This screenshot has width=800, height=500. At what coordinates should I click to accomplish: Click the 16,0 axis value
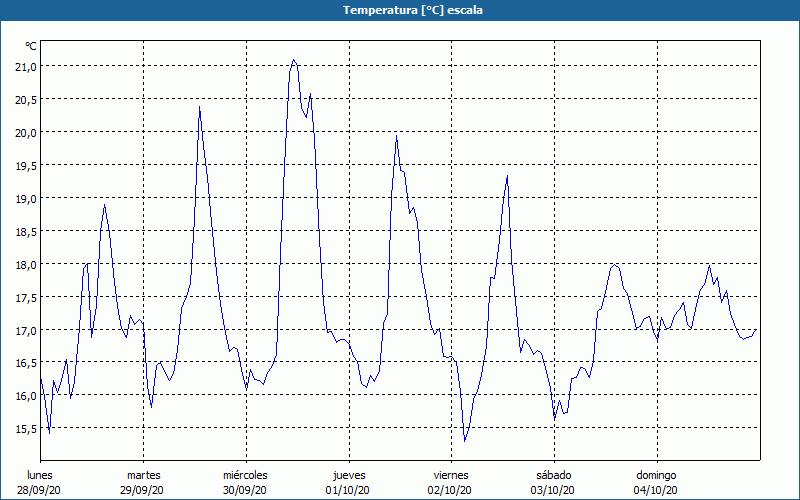[x=26, y=396]
